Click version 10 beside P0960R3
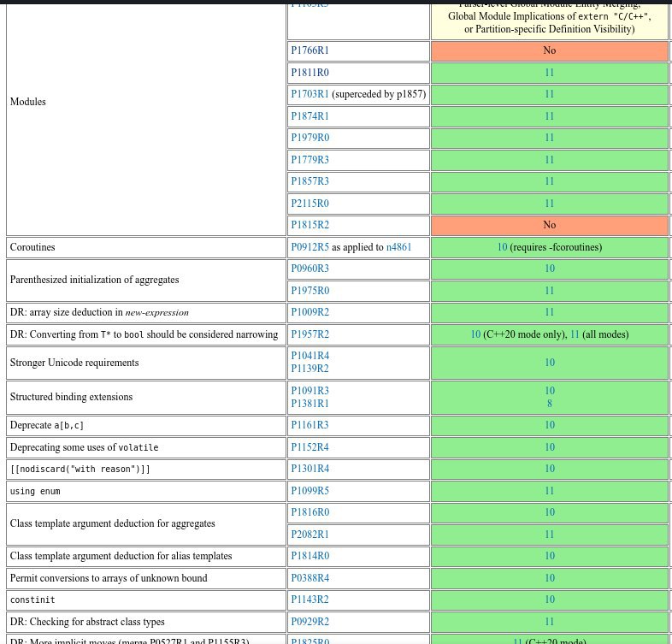The width and height of the screenshot is (672, 644). click(x=550, y=269)
